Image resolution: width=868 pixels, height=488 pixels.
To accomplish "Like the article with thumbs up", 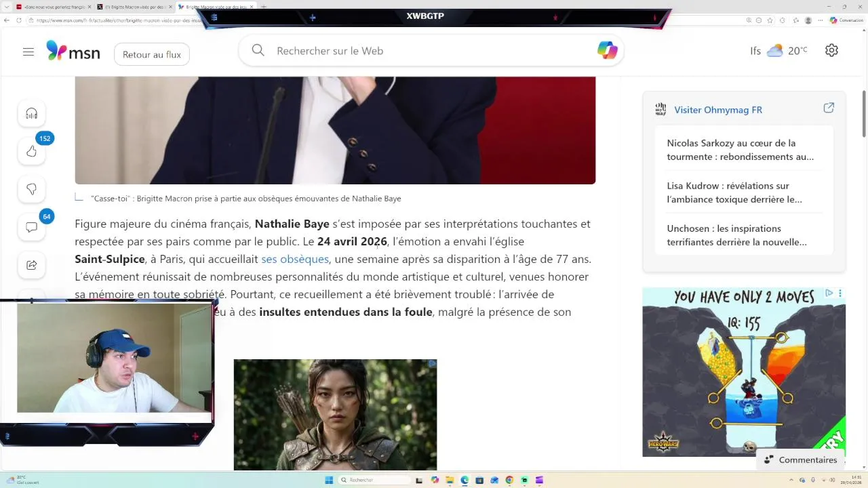I will [x=31, y=151].
